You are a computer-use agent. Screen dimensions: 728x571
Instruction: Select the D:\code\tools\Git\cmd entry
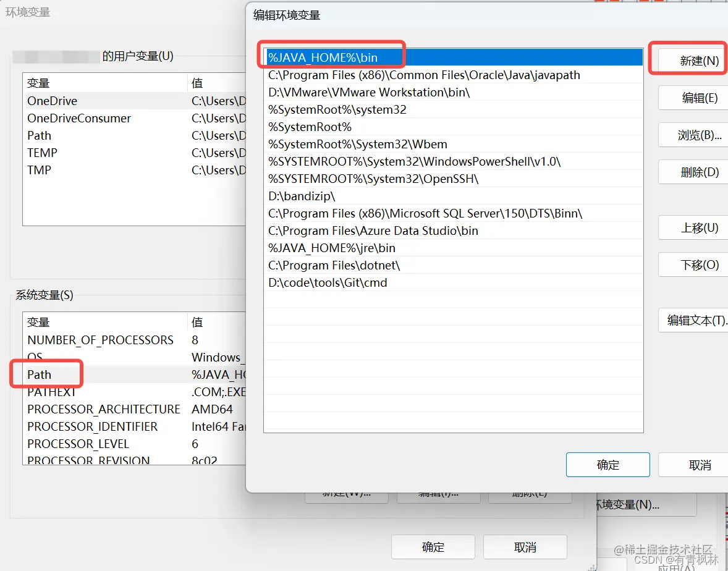(454, 282)
